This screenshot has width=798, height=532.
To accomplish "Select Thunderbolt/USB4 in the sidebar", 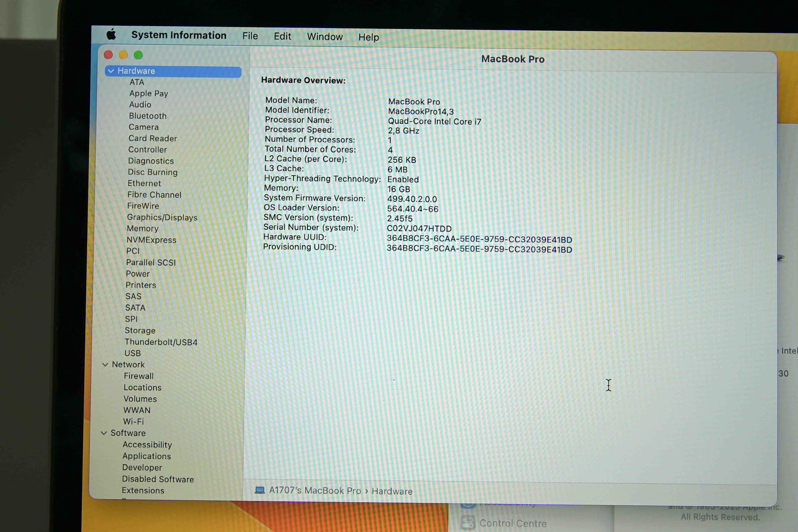I will coord(161,342).
